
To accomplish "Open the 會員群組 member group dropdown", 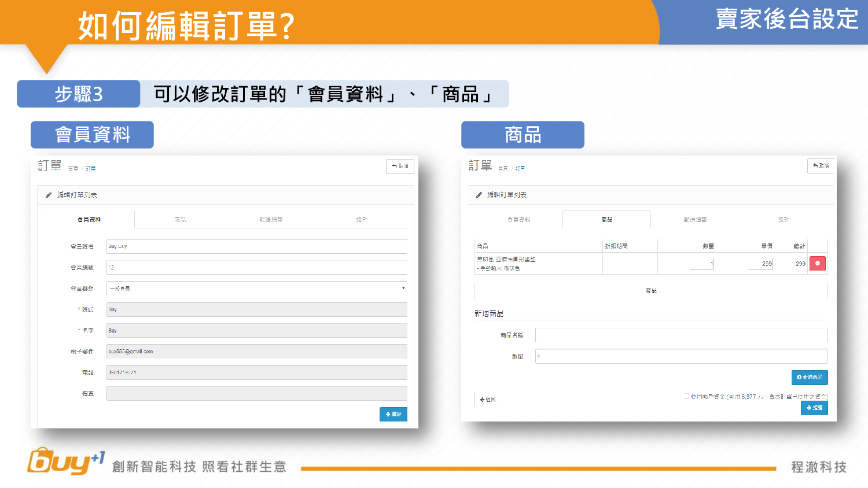I will click(256, 289).
